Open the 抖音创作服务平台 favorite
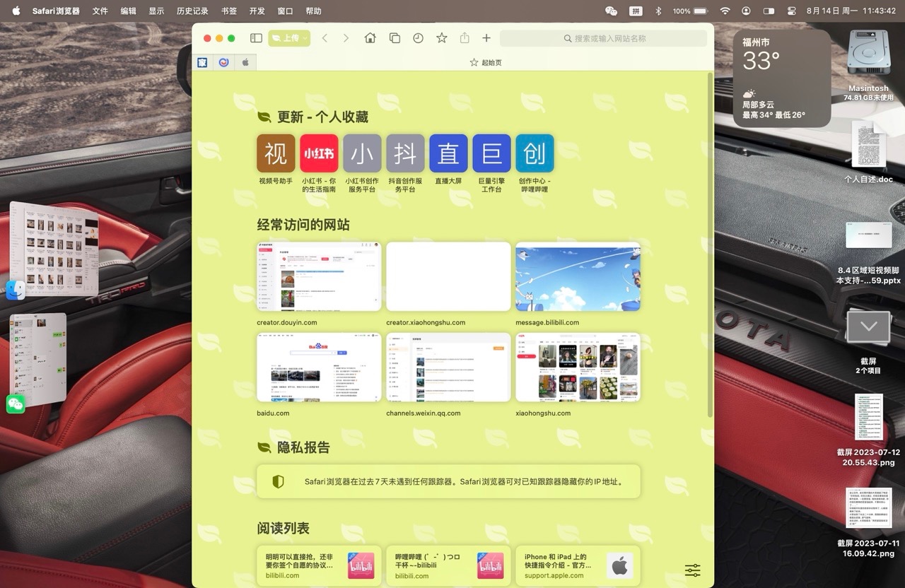The height and width of the screenshot is (588, 905). pyautogui.click(x=405, y=153)
